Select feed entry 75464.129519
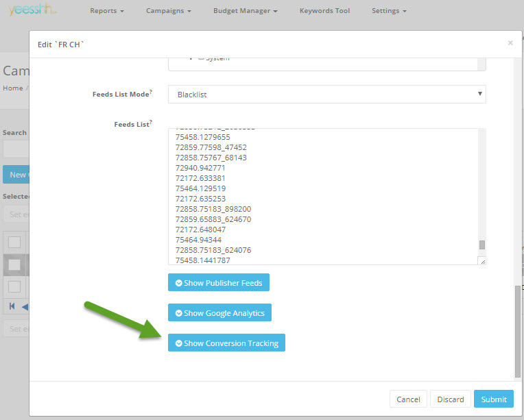 [200, 188]
